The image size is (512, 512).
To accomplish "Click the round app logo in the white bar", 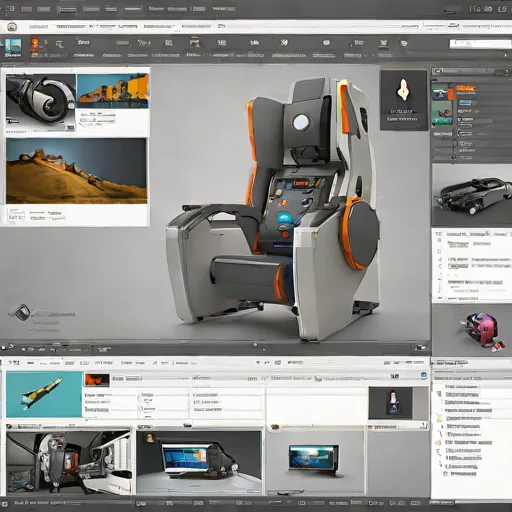I will click(12, 27).
